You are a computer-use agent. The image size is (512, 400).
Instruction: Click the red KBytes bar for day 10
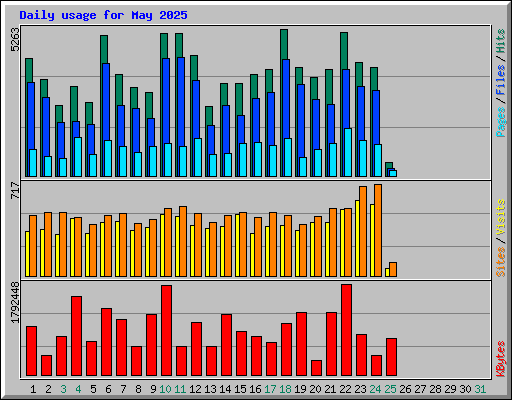166,330
